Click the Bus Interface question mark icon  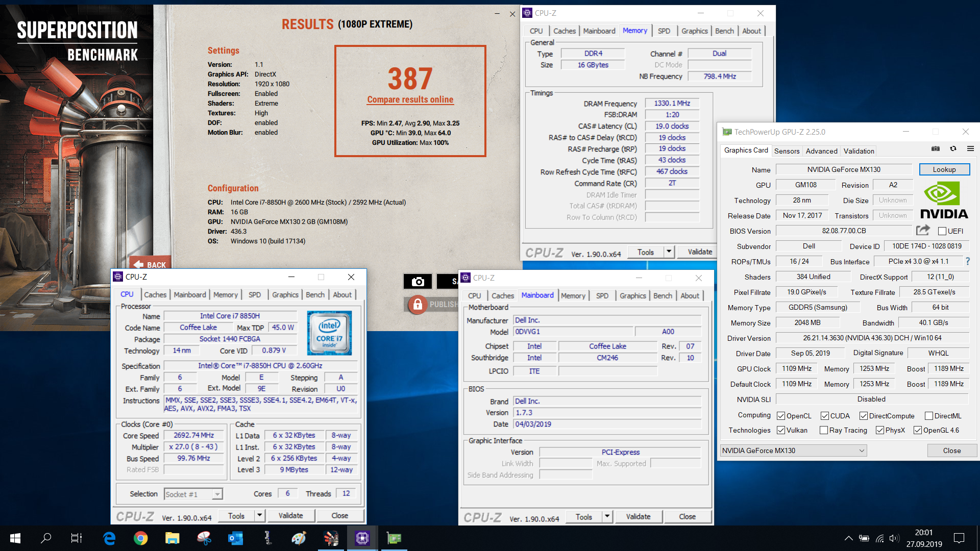coord(967,261)
